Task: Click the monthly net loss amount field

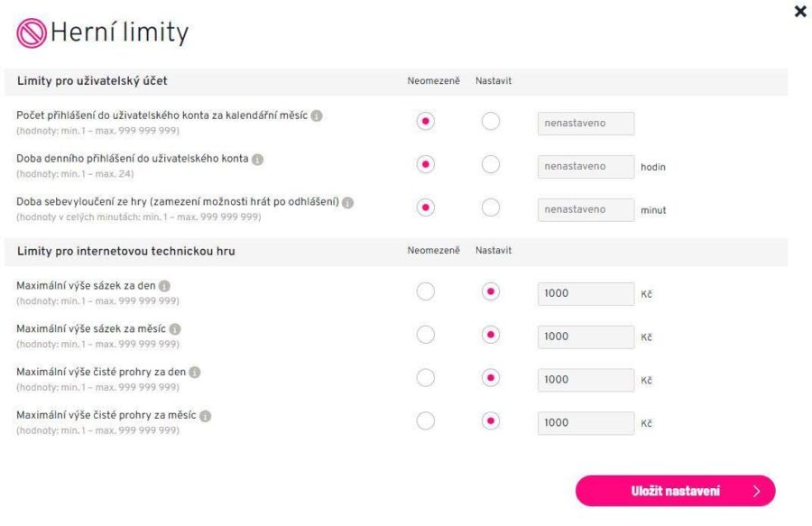Action: click(586, 422)
